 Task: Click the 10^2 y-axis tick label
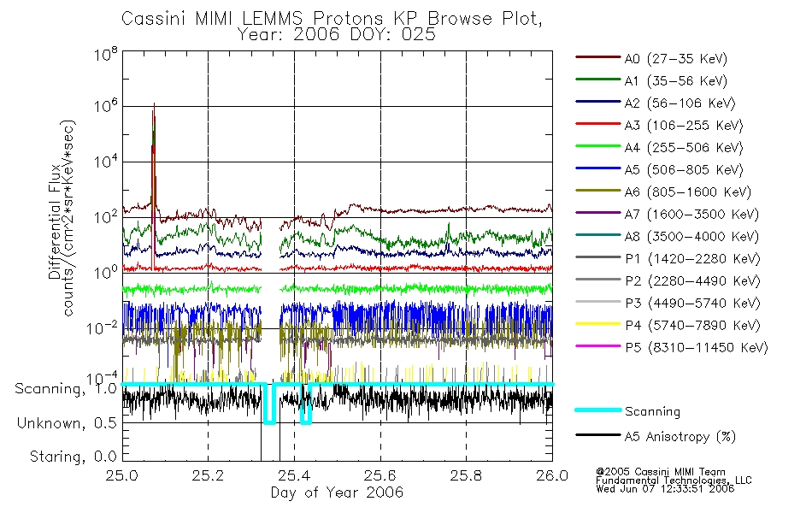pyautogui.click(x=106, y=218)
